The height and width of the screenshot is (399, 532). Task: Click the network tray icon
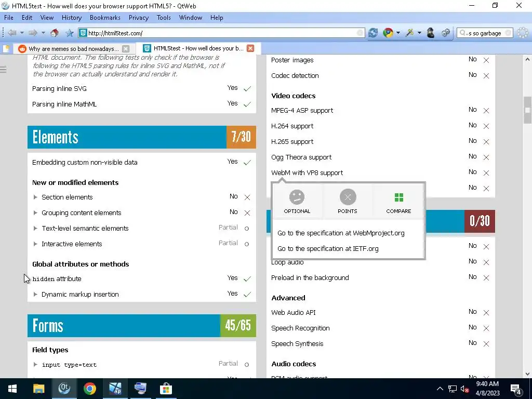(x=453, y=389)
